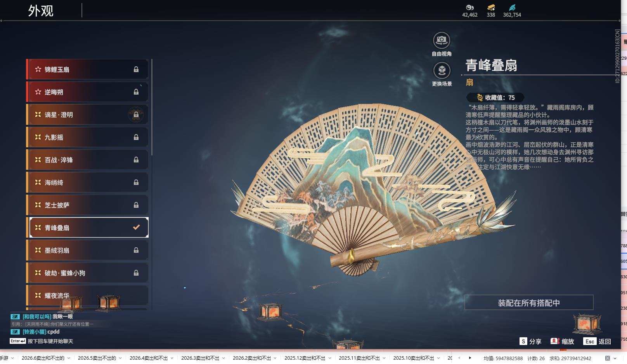Click the lock icon on 百战·淬锋
The height and width of the screenshot is (364, 627).
pyautogui.click(x=136, y=160)
